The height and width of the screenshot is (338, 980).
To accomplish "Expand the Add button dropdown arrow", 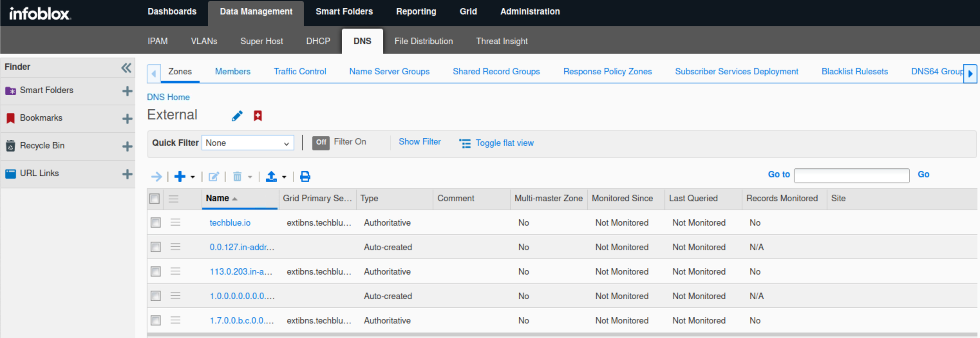I will tap(193, 177).
